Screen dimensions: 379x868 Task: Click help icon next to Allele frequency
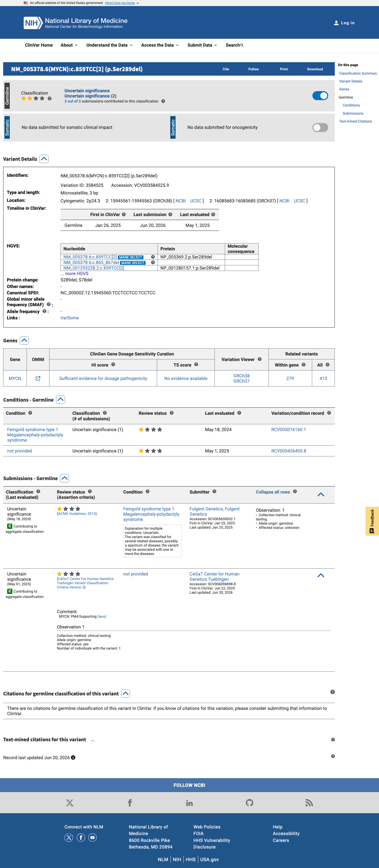44,311
